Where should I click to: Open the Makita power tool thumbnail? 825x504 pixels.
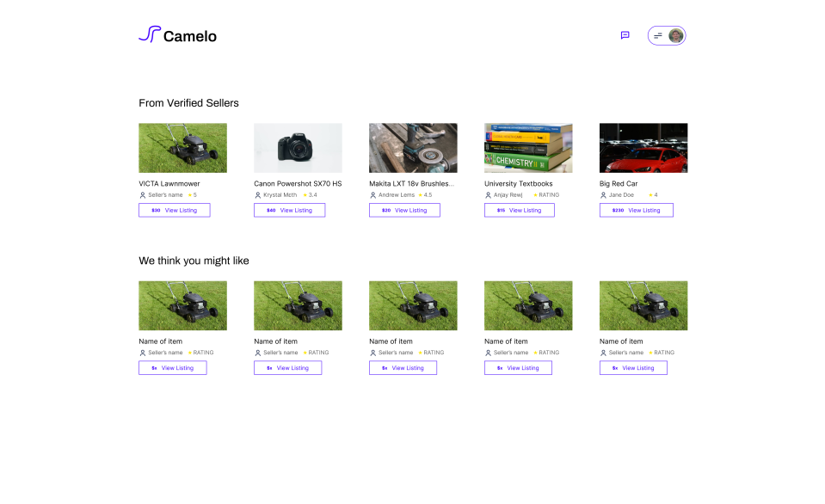tap(413, 148)
